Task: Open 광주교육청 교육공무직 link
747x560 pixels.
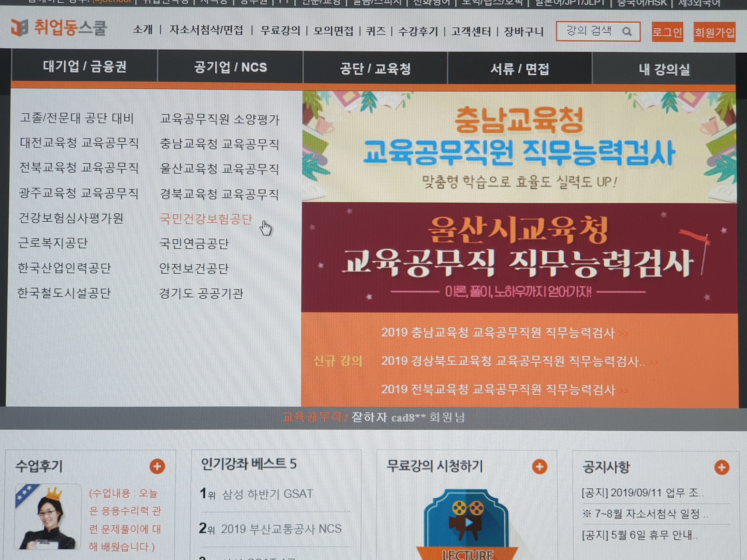Action: (79, 193)
